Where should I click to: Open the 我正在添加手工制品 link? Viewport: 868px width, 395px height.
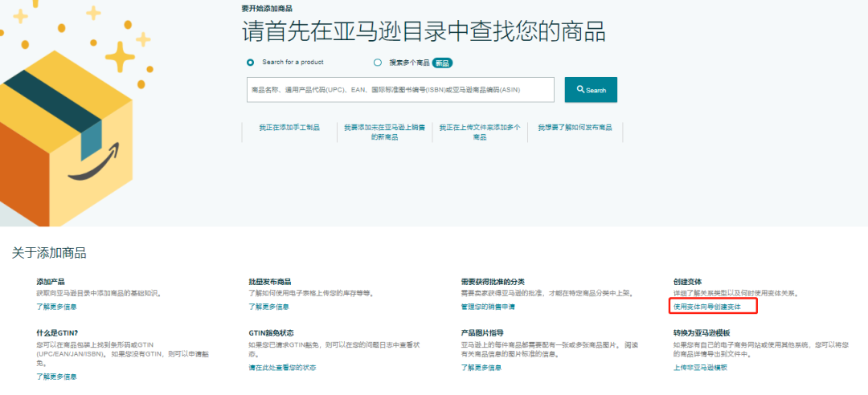(289, 128)
